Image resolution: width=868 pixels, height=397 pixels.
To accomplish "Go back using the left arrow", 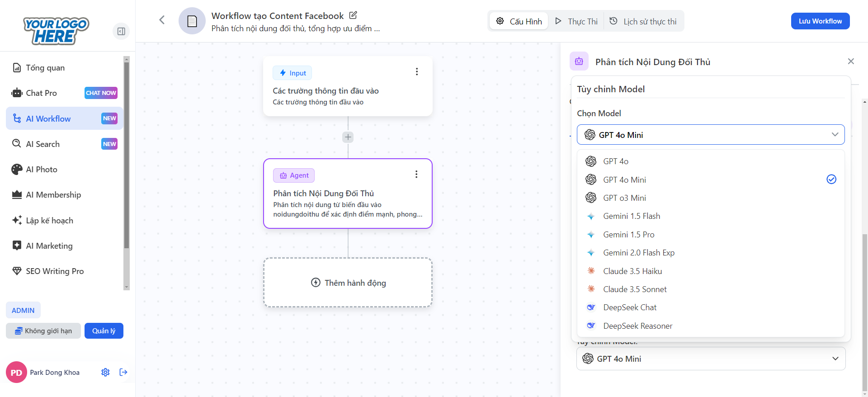I will [x=162, y=20].
